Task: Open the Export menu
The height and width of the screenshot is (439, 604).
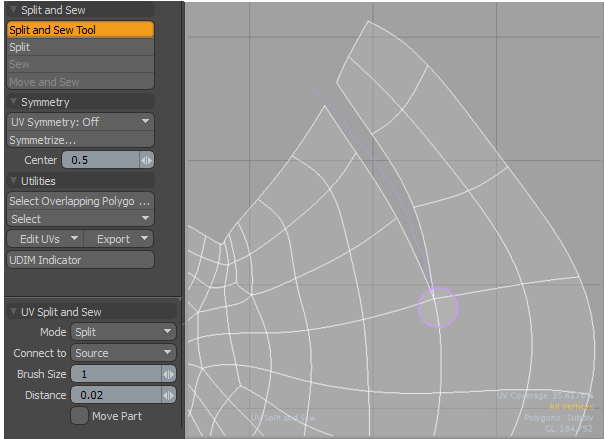Action: (118, 239)
